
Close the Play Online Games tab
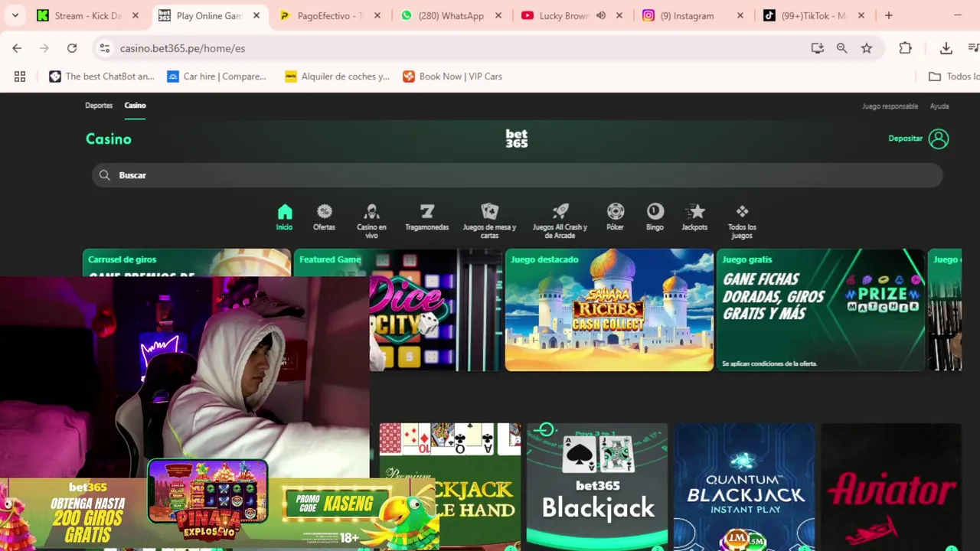(x=256, y=15)
